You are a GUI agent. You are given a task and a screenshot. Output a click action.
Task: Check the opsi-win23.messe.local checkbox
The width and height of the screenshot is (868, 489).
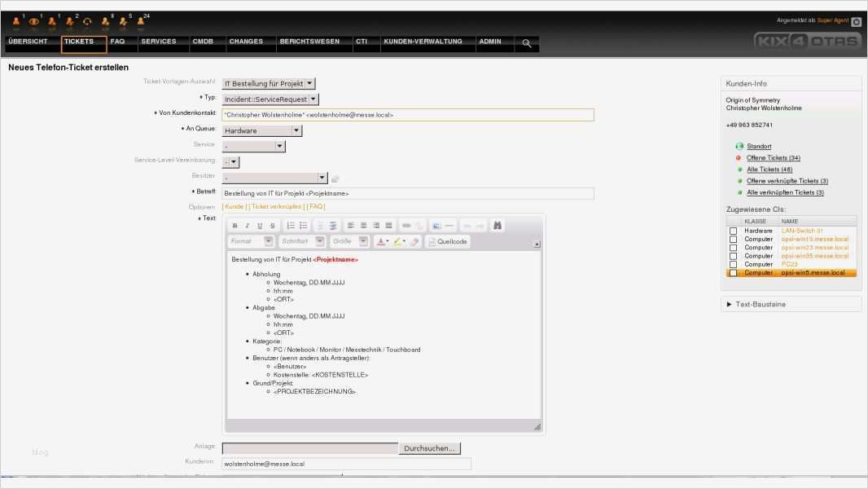pyautogui.click(x=733, y=248)
